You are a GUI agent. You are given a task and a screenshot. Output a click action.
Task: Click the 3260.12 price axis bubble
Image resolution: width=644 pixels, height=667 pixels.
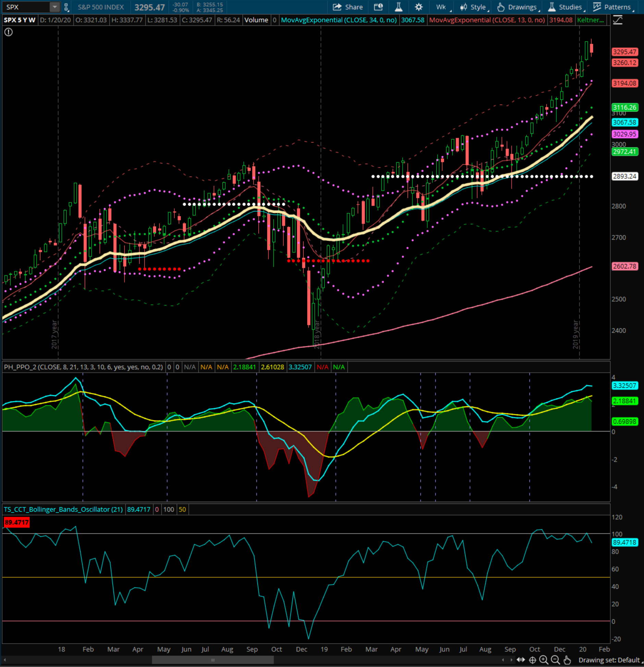(625, 63)
